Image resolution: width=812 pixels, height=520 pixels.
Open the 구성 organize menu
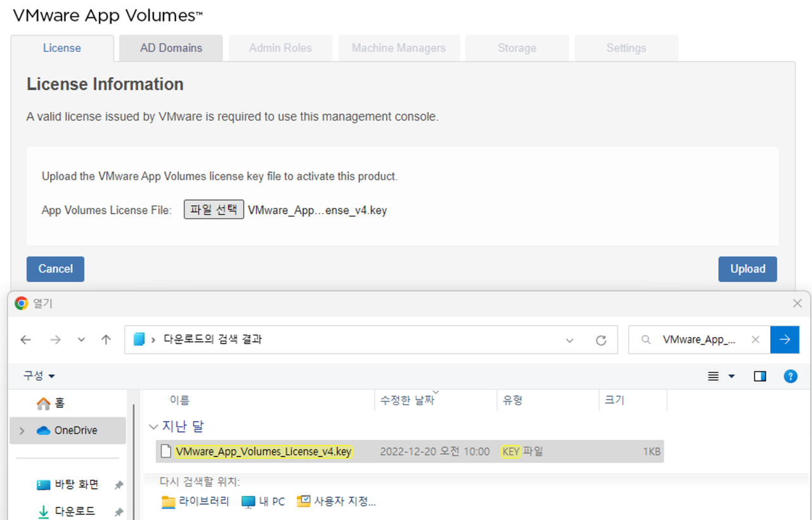[x=39, y=376]
